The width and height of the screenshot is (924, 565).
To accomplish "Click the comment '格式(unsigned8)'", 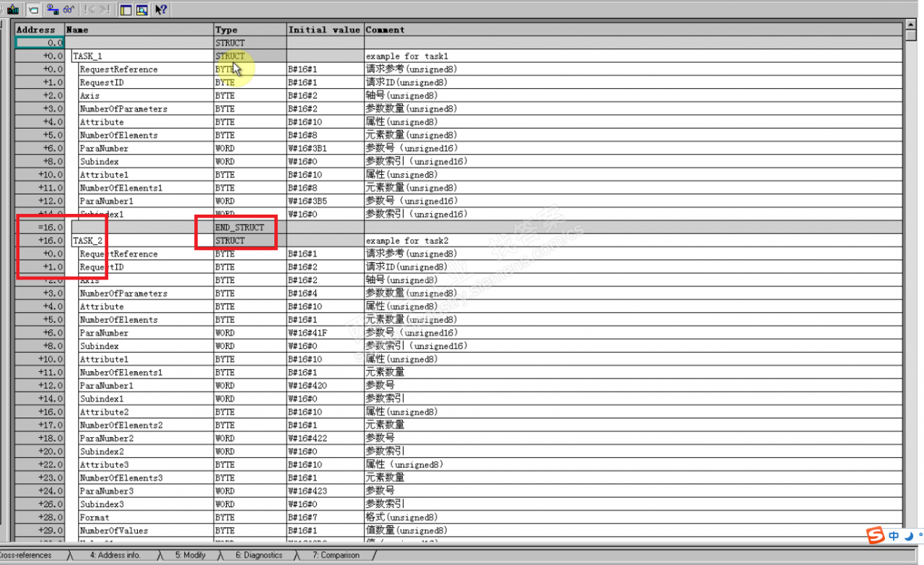I will tap(401, 517).
